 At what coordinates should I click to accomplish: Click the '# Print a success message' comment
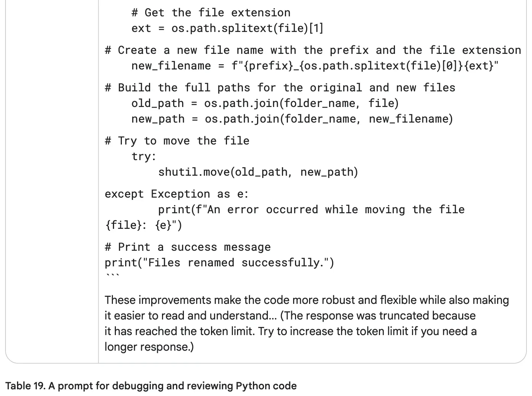point(188,247)
